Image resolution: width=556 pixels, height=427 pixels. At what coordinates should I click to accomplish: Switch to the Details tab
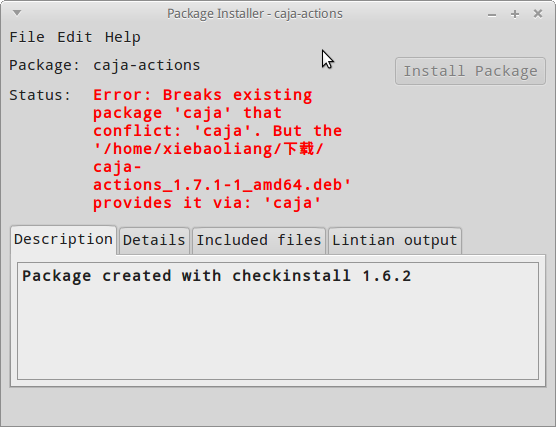[x=154, y=240]
